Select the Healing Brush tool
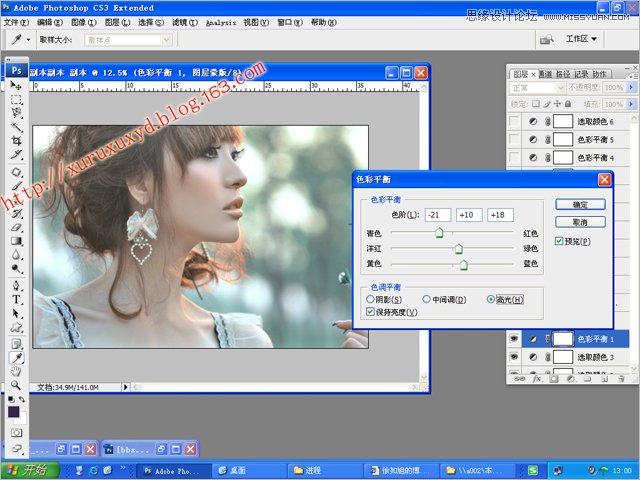640x480 pixels. tap(16, 172)
